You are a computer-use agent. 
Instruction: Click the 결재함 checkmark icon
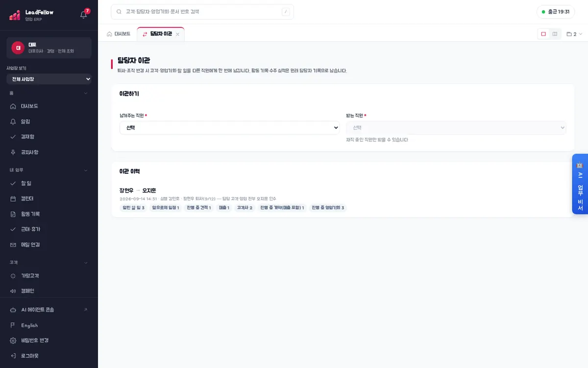tap(13, 137)
